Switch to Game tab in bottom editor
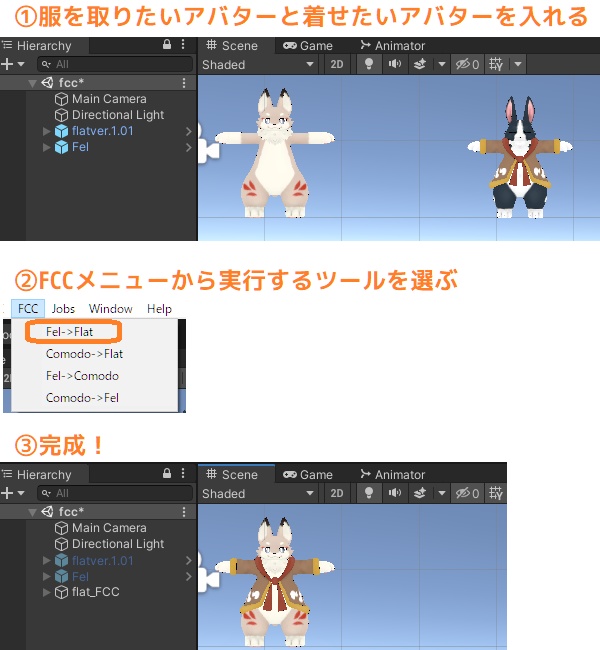The height and width of the screenshot is (650, 600). [308, 475]
